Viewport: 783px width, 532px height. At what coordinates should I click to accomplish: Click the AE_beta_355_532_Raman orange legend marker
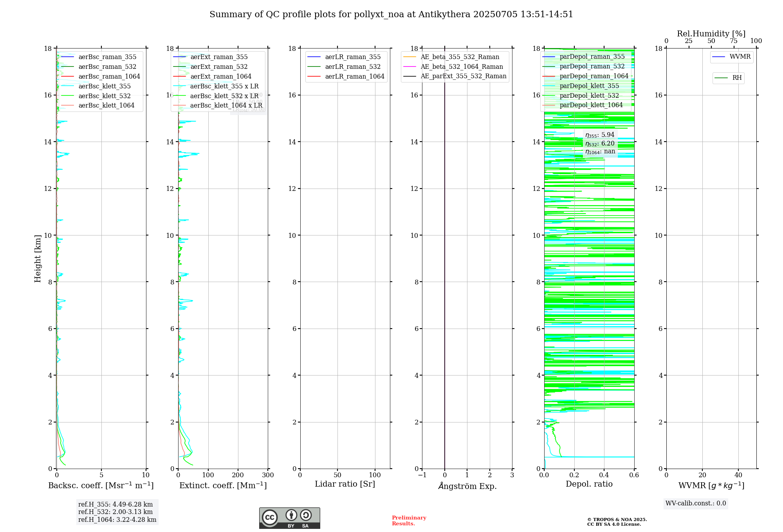(x=410, y=57)
